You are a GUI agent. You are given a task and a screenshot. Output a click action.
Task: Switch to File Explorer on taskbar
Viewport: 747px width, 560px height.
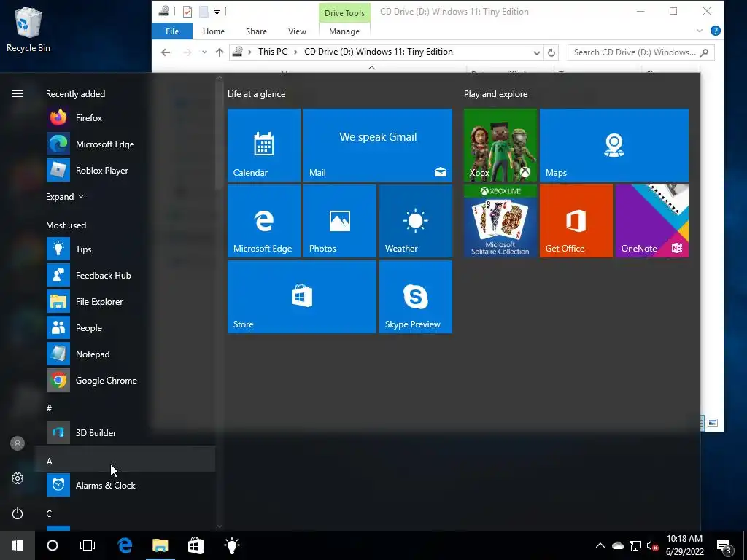point(160,545)
